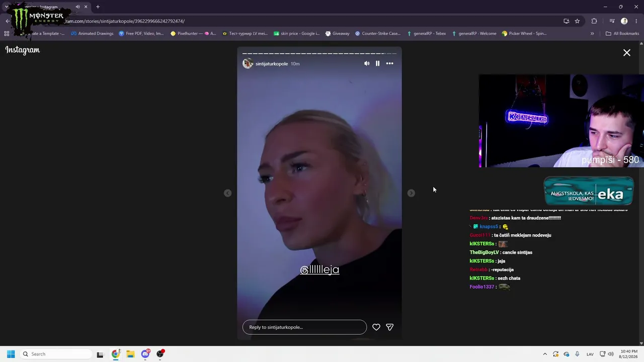Select the browser address bar URL
Image resolution: width=644 pixels, height=362 pixels.
click(125, 21)
